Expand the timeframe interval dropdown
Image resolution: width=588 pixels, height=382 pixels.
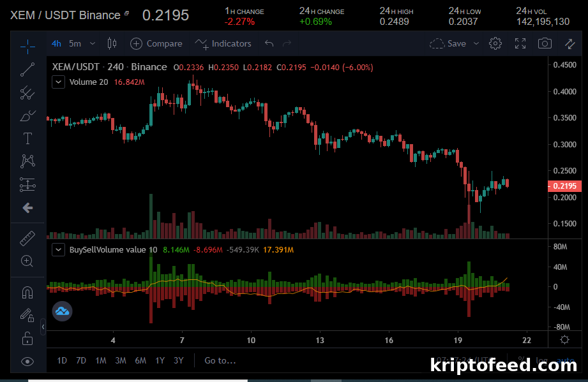coord(93,44)
